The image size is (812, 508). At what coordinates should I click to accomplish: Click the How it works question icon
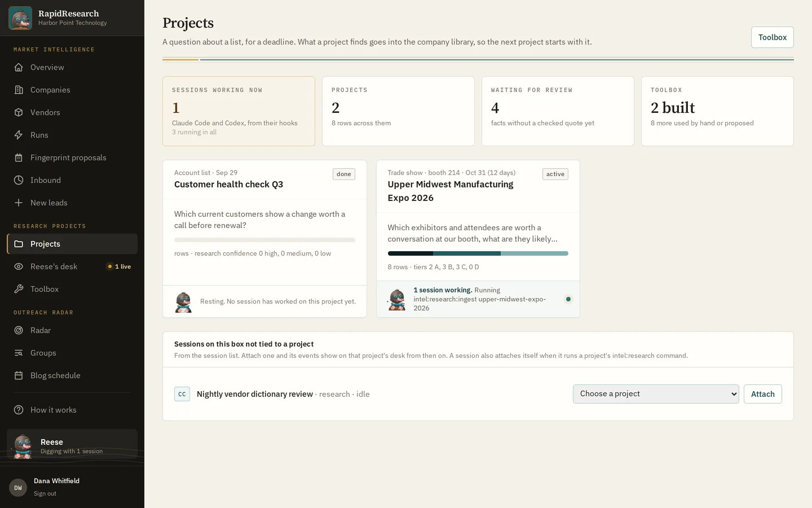click(x=19, y=410)
